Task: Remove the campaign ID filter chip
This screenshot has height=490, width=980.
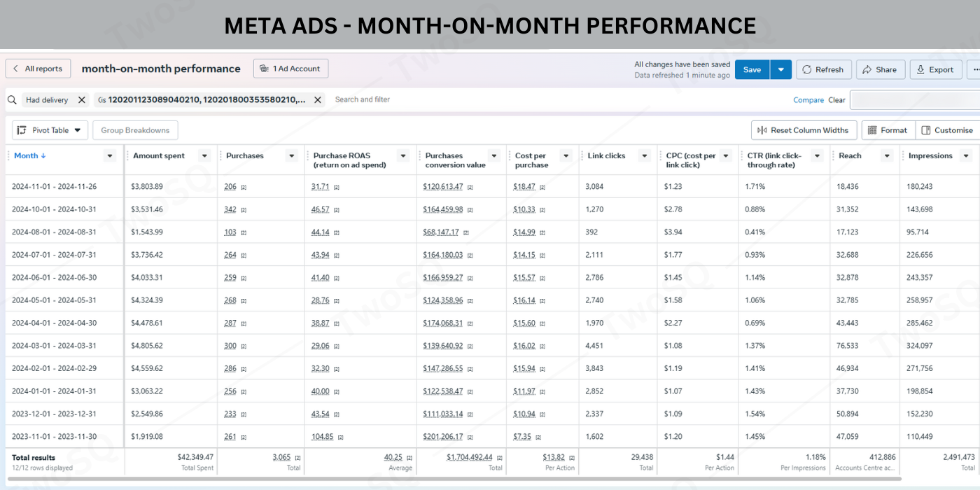Action: pyautogui.click(x=318, y=100)
